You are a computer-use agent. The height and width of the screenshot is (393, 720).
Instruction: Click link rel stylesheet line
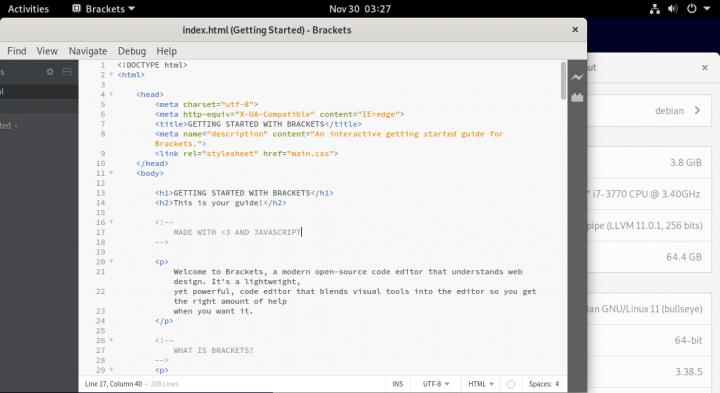pyautogui.click(x=246, y=153)
